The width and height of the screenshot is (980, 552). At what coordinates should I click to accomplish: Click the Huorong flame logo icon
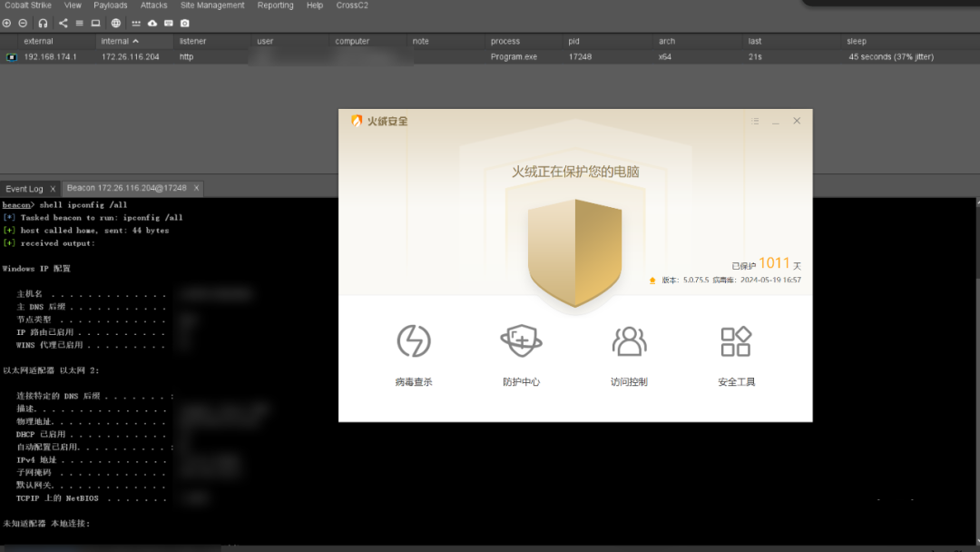point(357,121)
